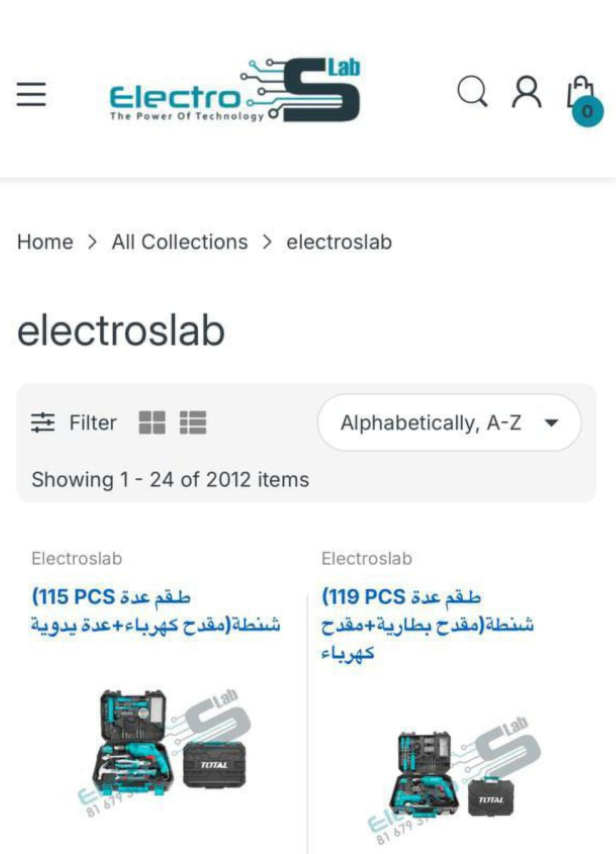This screenshot has height=854, width=616.
Task: Go to Home in breadcrumb
Action: tap(45, 242)
